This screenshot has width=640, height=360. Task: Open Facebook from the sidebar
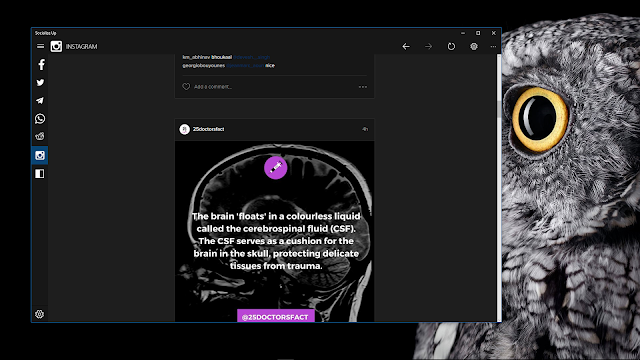[x=41, y=64]
